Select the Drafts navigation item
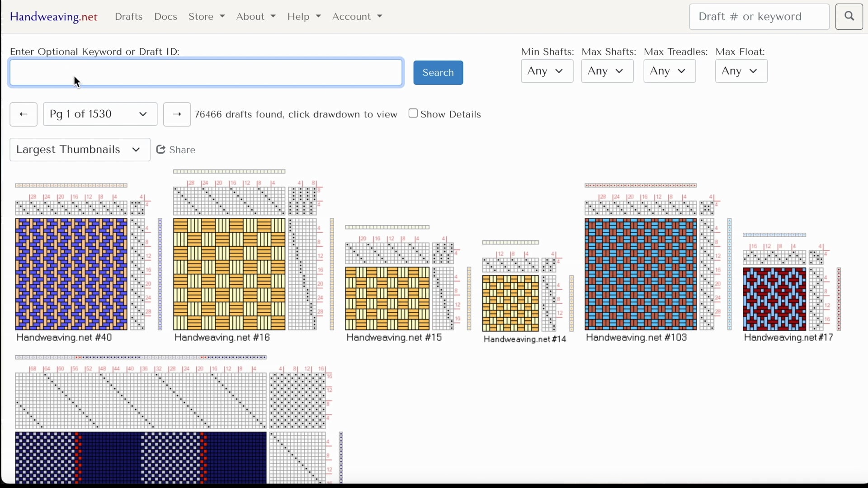Screen dimensions: 868x488 (x=128, y=17)
